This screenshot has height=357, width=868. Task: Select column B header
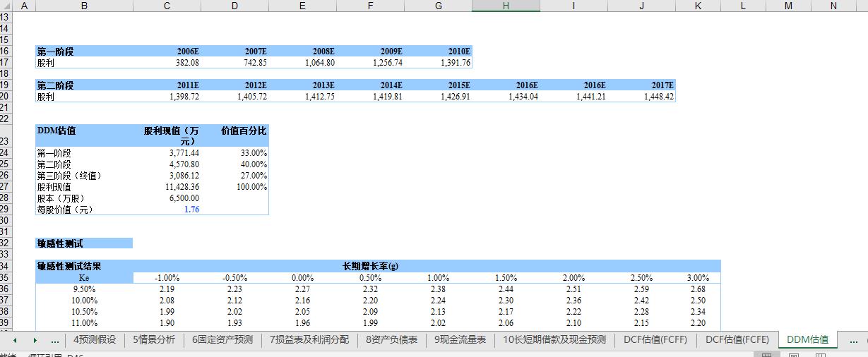(84, 6)
